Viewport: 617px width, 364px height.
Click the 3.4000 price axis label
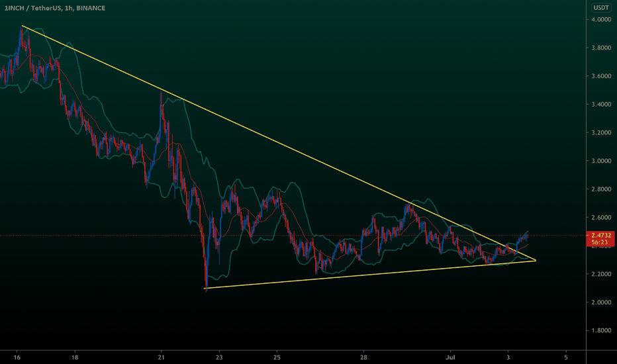(601, 105)
